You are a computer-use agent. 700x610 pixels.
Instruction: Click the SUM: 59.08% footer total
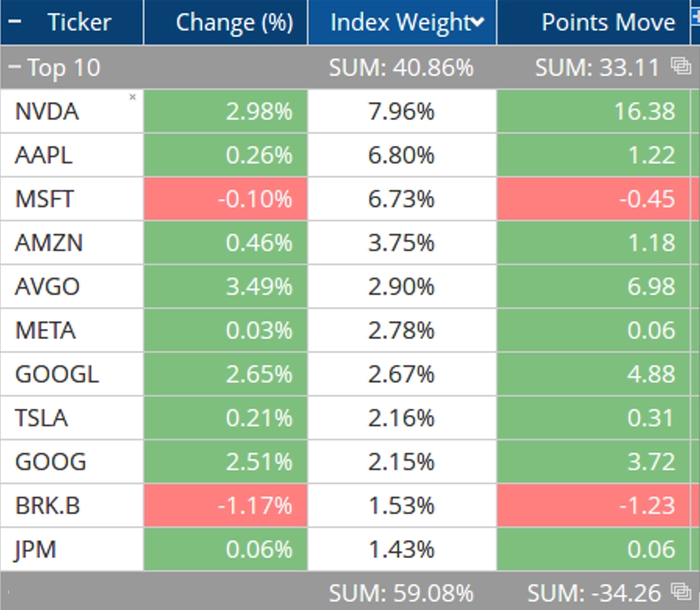pos(401,591)
